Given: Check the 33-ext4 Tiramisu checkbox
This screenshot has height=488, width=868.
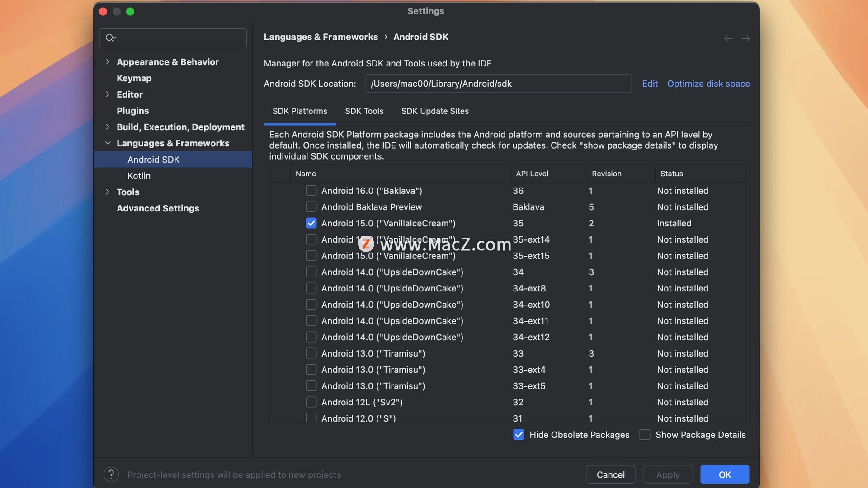Looking at the screenshot, I should tap(311, 370).
